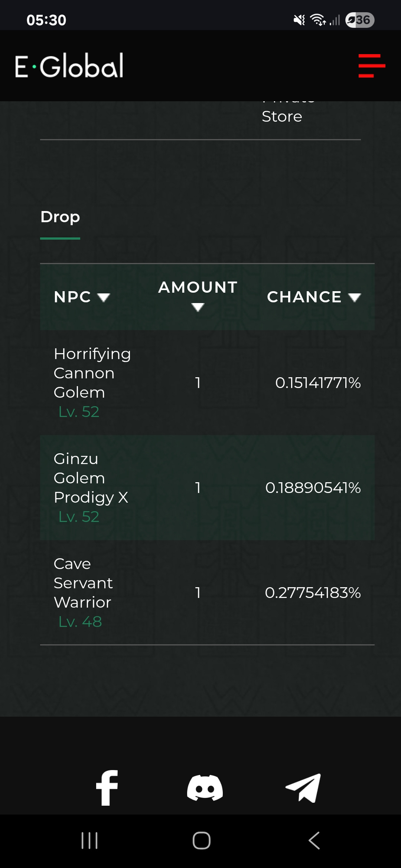Viewport: 401px width, 868px height.
Task: Sort table by CHANCE column arrow
Action: [x=355, y=297]
